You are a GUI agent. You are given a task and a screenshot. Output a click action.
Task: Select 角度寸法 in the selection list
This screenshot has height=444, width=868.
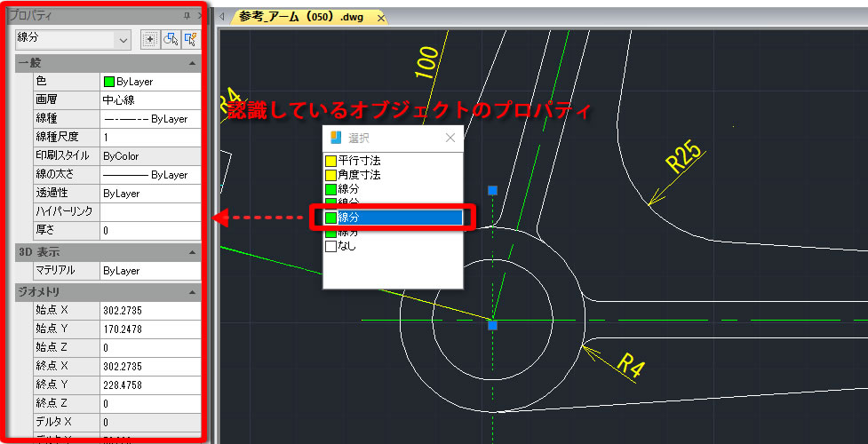click(393, 175)
